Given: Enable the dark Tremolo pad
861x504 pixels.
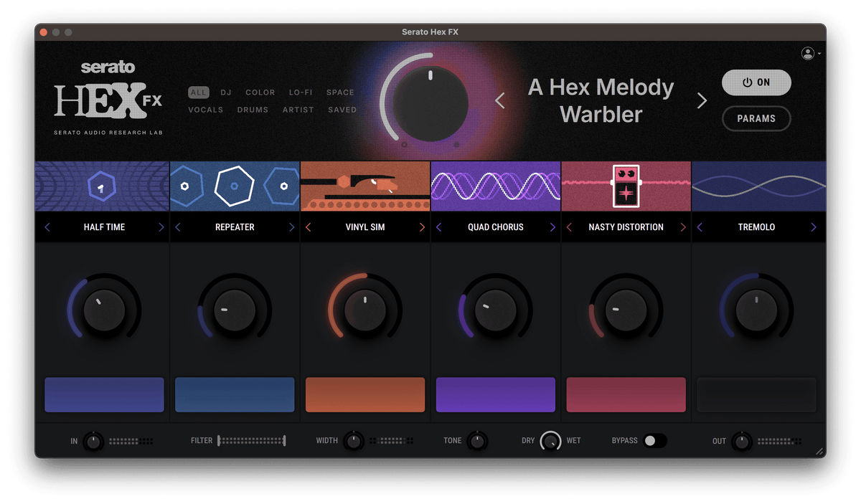Looking at the screenshot, I should 757,395.
